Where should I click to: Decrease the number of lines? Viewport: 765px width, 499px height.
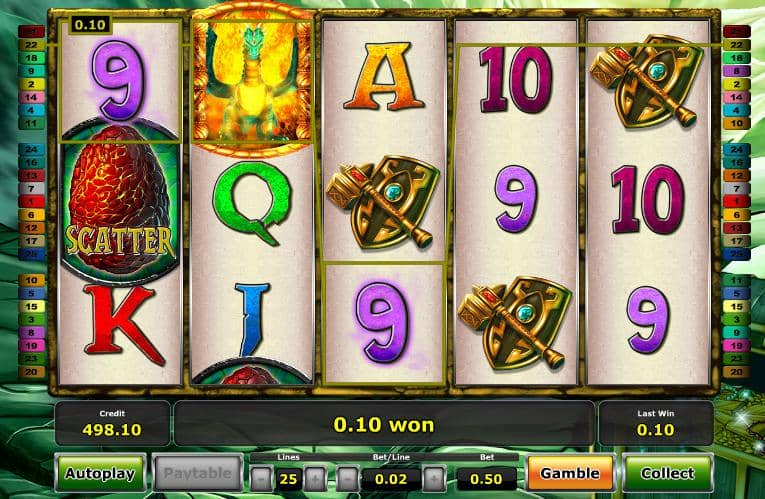[x=262, y=479]
